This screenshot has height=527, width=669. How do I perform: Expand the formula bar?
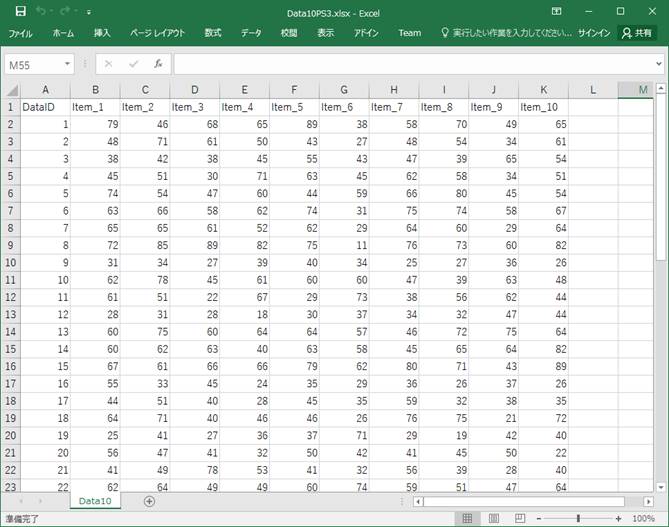[658, 64]
